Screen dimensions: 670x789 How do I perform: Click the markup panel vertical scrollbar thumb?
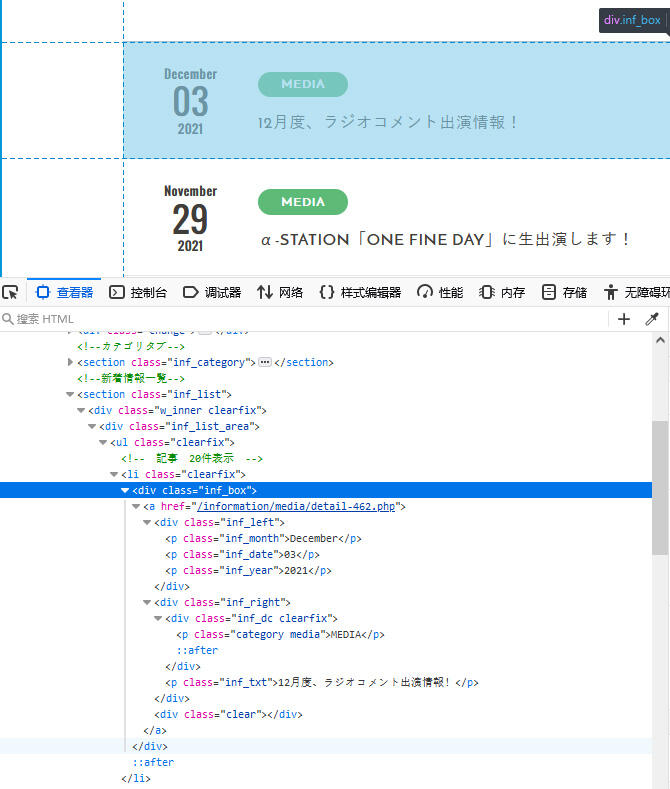click(660, 488)
